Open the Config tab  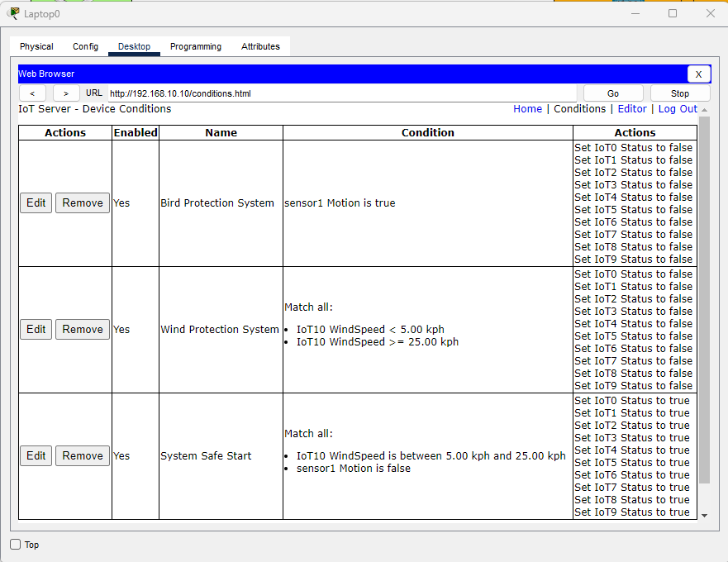(85, 47)
